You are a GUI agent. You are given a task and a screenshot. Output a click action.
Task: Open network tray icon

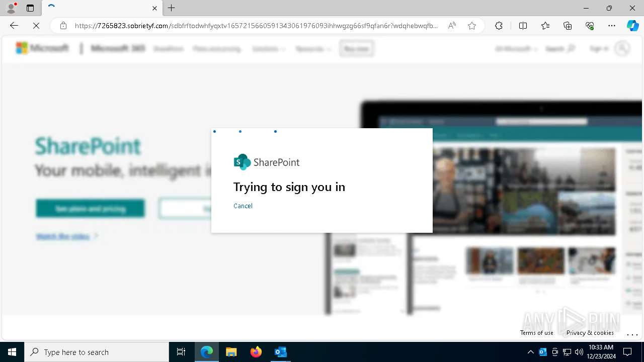point(567,352)
